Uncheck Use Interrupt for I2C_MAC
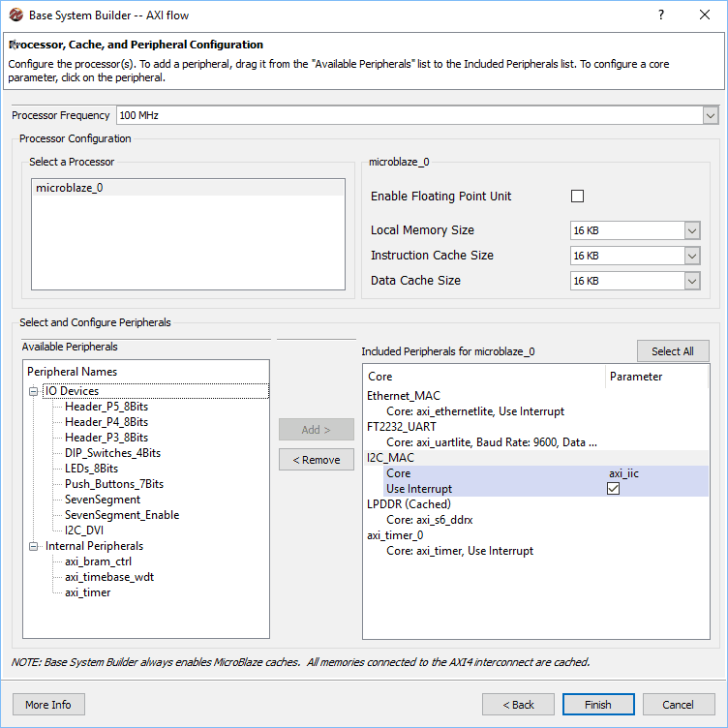This screenshot has width=728, height=728. 613,489
